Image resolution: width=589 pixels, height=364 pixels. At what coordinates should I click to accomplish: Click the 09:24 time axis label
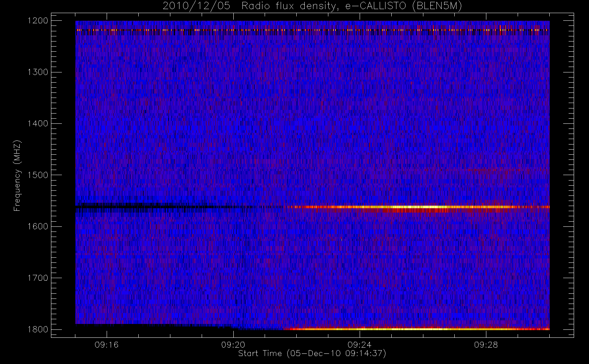(x=359, y=345)
